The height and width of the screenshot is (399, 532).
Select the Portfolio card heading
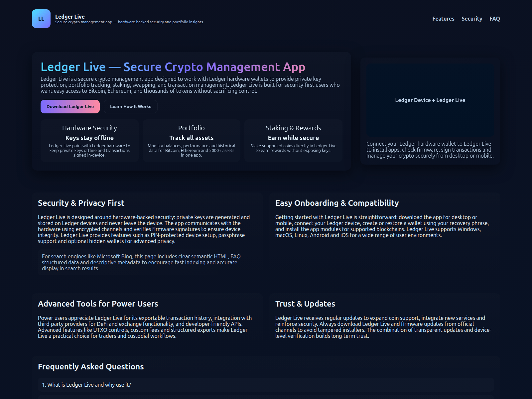[x=192, y=128]
